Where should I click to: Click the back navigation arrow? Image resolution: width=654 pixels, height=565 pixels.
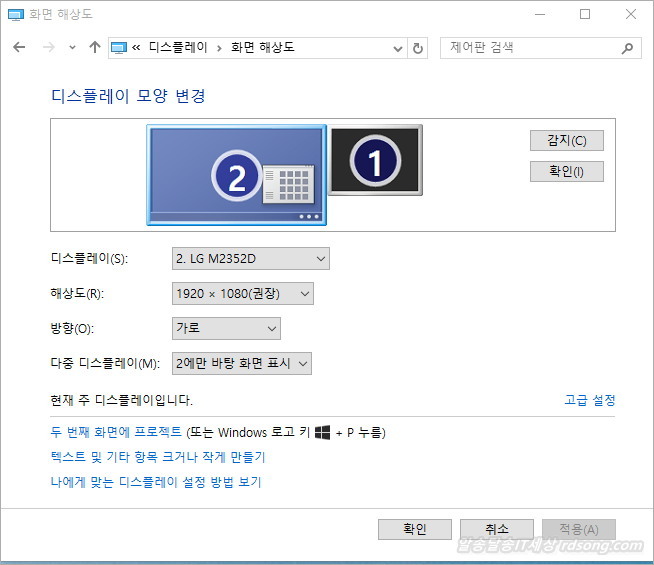click(x=19, y=47)
